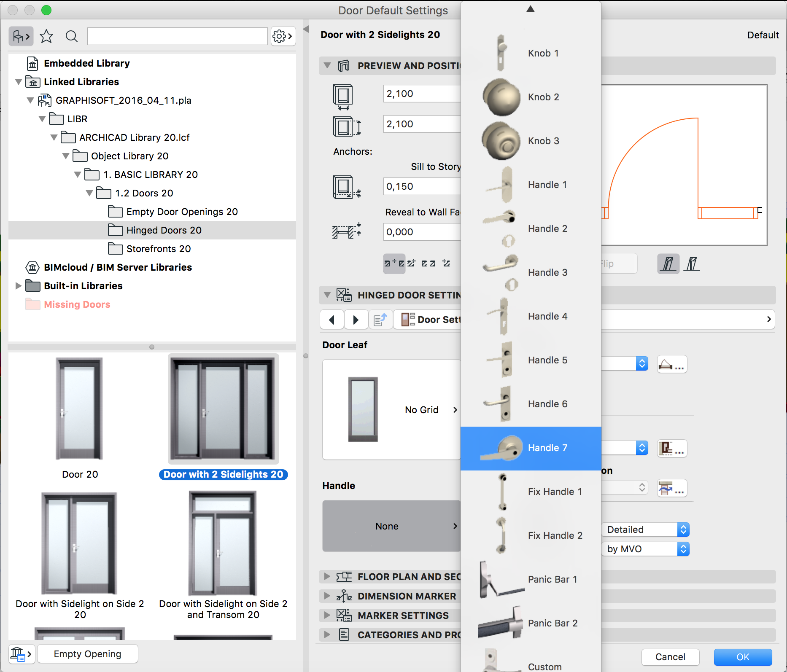Click the next page arrow icon

pyautogui.click(x=356, y=320)
